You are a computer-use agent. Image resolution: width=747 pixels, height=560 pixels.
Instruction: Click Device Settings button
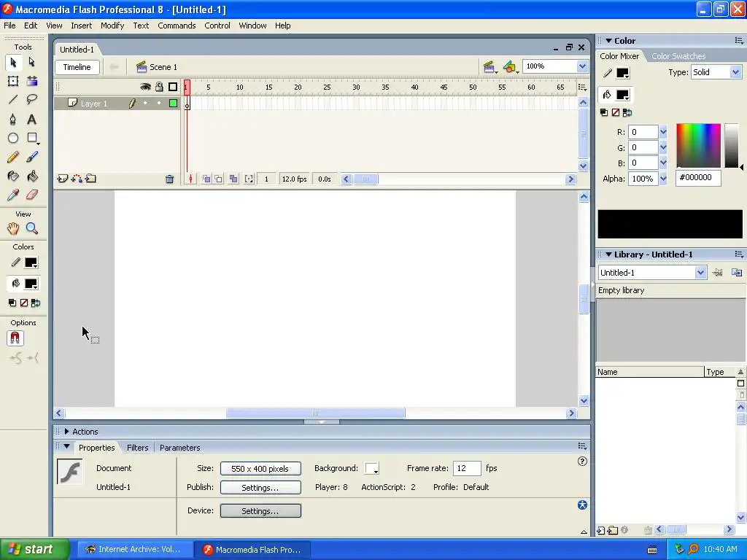click(260, 511)
